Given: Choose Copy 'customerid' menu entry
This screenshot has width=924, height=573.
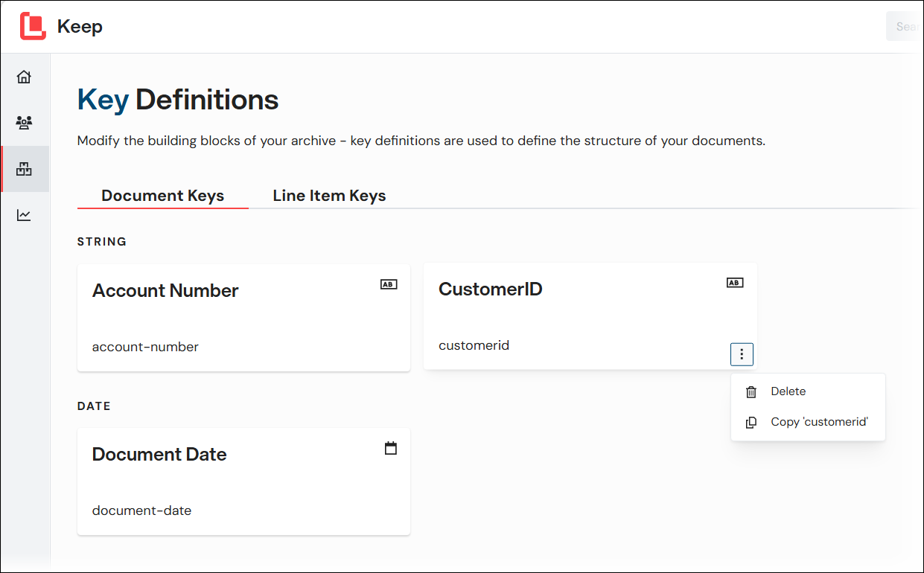Looking at the screenshot, I should [808, 422].
